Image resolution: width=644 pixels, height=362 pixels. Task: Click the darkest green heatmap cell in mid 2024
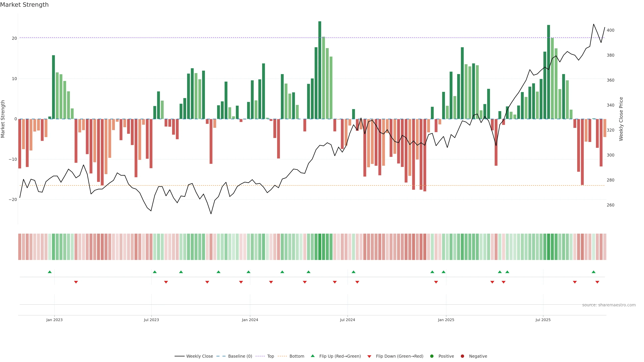(x=320, y=247)
